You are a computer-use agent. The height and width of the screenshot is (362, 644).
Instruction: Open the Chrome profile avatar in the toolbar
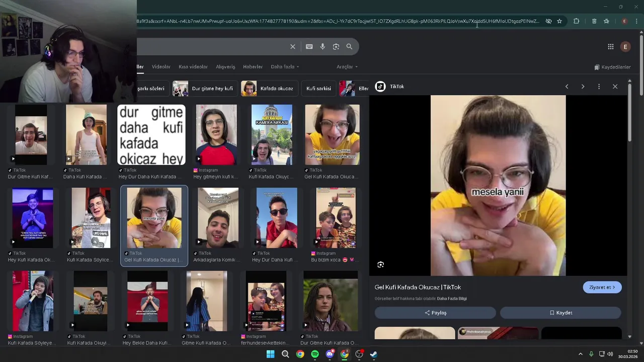624,21
